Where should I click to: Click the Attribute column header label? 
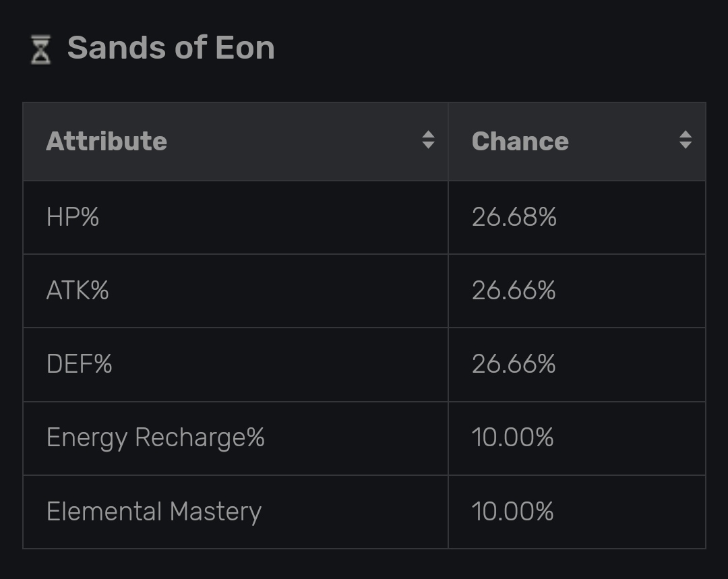[x=107, y=142]
